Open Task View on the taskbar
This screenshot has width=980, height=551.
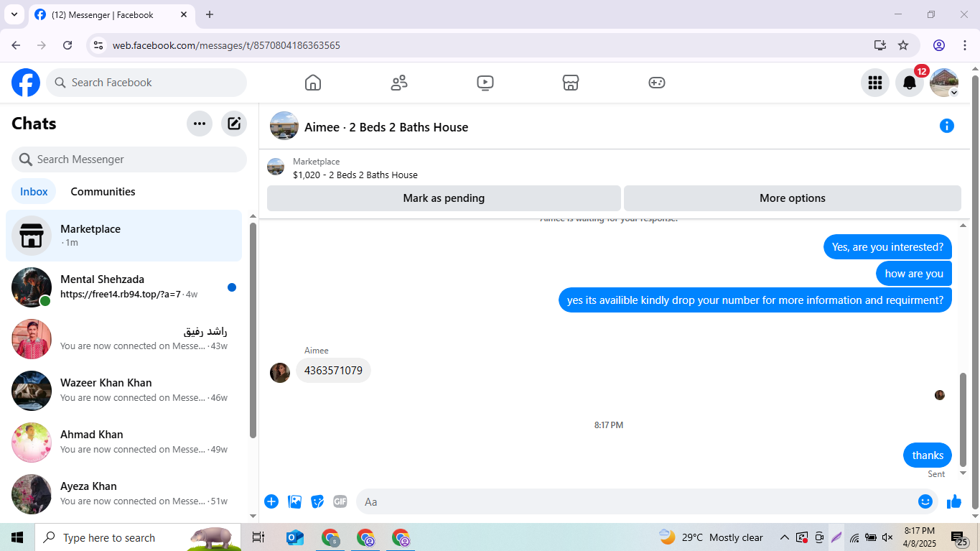258,537
